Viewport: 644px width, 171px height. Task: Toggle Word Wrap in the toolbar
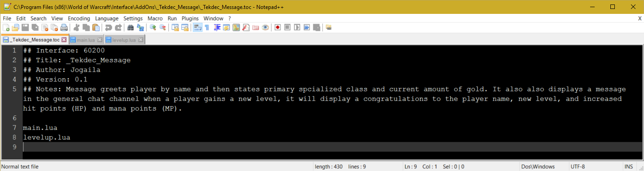(197, 27)
